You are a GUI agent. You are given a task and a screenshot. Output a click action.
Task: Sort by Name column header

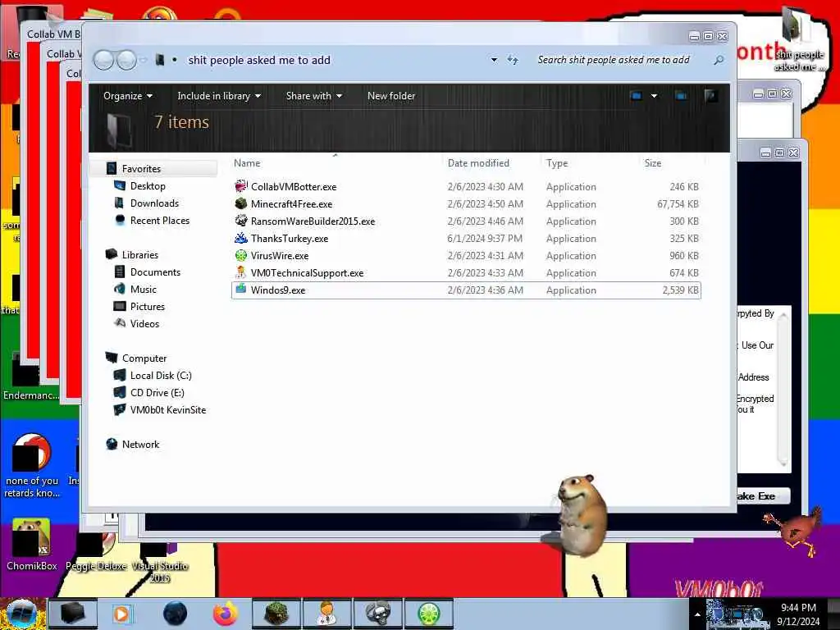[247, 163]
